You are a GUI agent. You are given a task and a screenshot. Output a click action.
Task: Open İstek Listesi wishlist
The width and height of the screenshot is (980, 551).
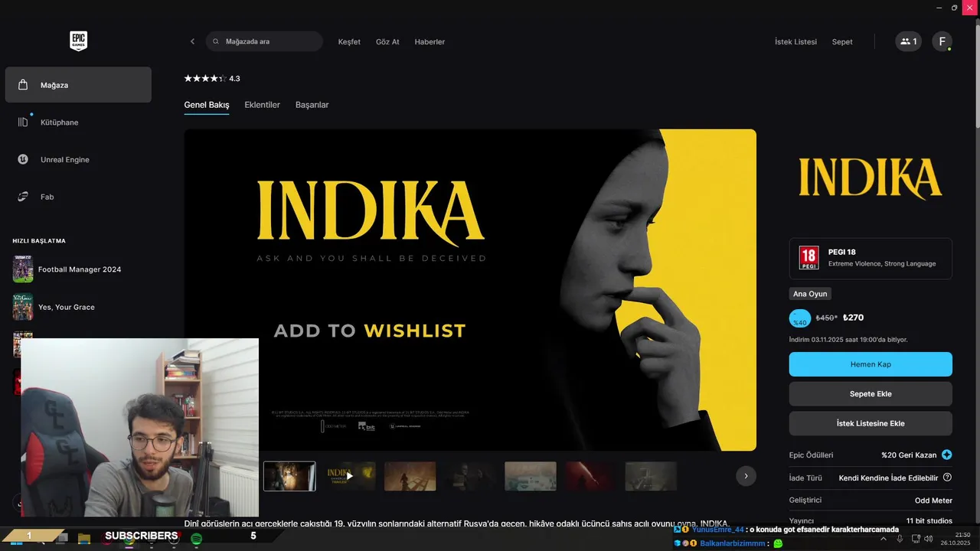point(795,42)
